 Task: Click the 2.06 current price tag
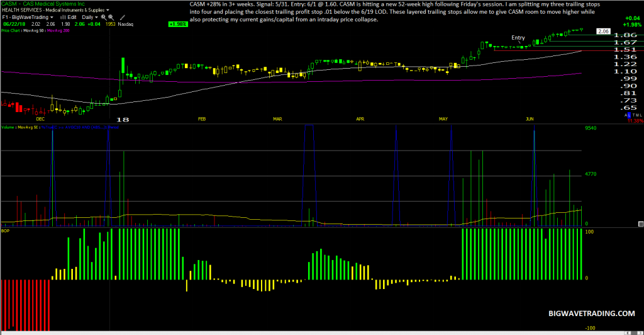[x=603, y=31]
